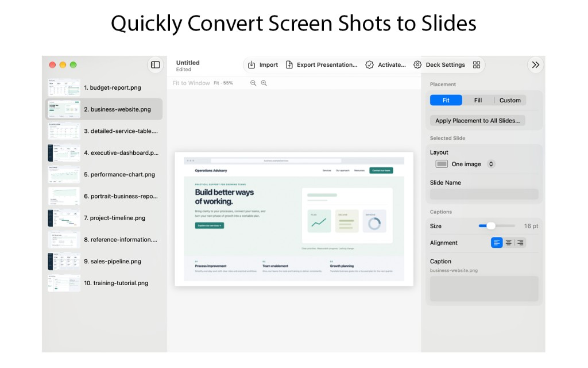Adjust the caption Size slider
The image size is (588, 368).
(491, 225)
